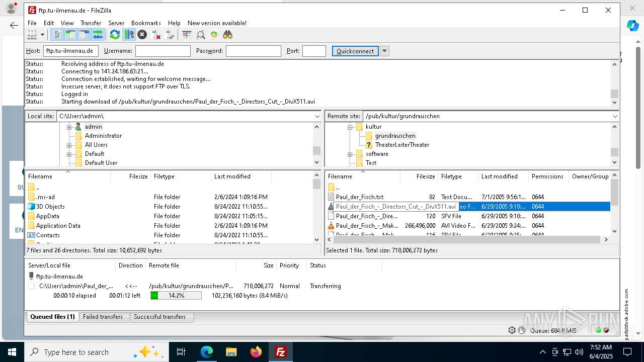Image resolution: width=644 pixels, height=362 pixels.
Task: Select Administrator in local tree
Action: pyautogui.click(x=103, y=136)
